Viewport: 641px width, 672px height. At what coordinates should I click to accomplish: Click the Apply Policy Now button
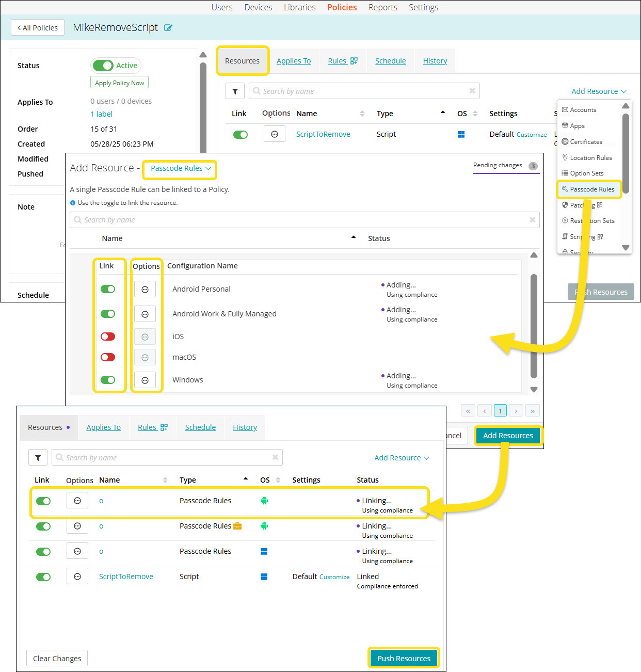[119, 83]
